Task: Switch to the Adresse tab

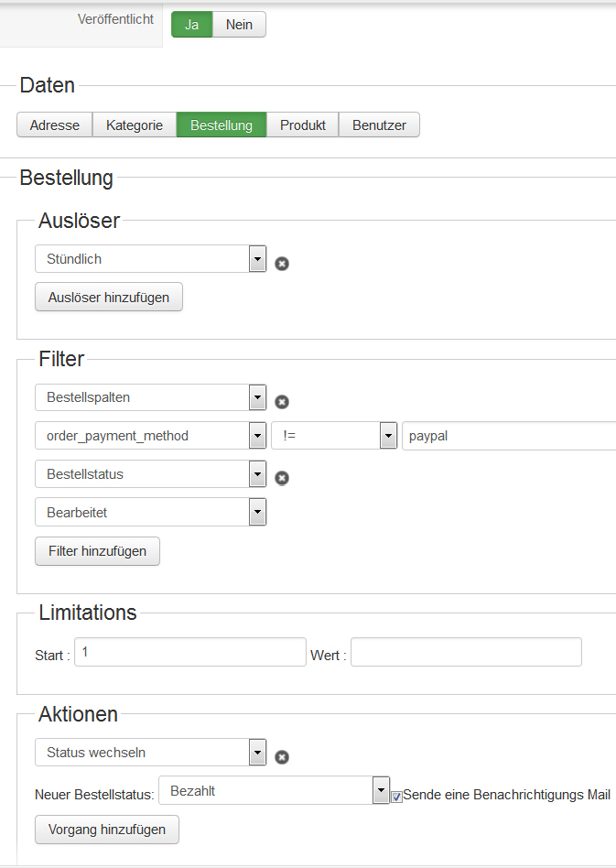Action: coord(55,125)
